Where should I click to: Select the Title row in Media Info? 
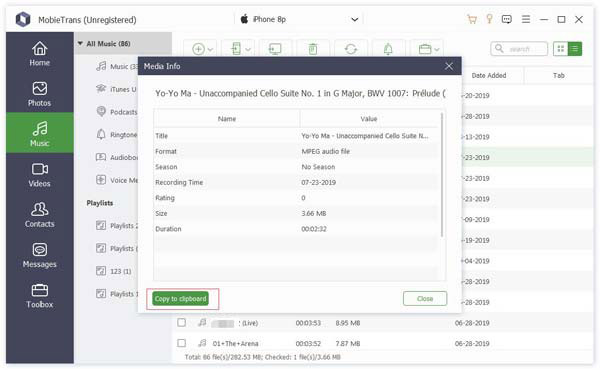(296, 136)
